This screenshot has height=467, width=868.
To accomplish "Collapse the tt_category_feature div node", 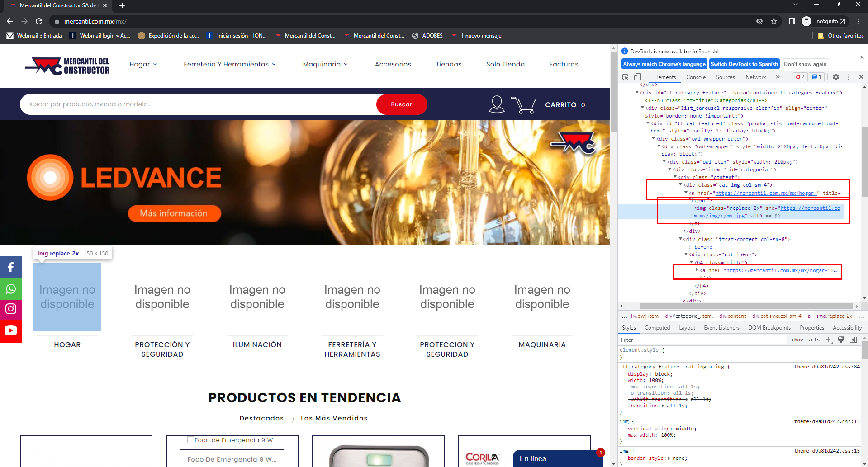I will (x=637, y=93).
